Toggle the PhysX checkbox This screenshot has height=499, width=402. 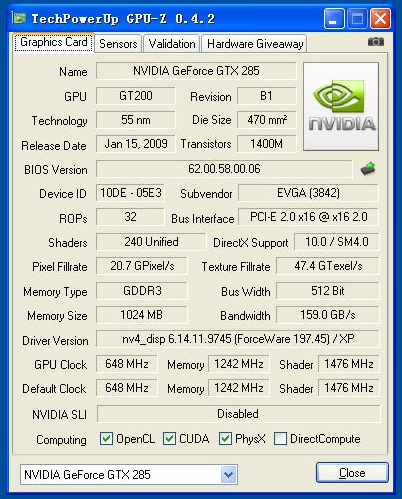(225, 439)
